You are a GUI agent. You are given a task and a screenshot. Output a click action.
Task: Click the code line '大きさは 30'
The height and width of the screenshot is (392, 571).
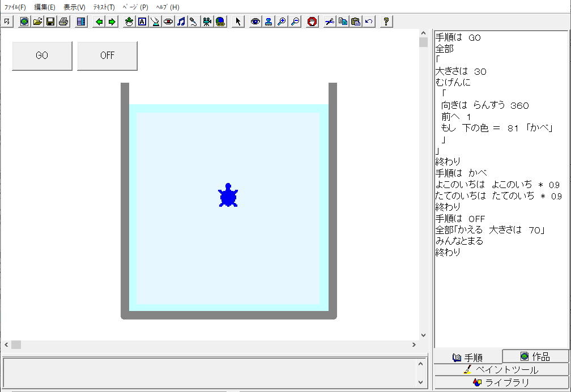(461, 71)
